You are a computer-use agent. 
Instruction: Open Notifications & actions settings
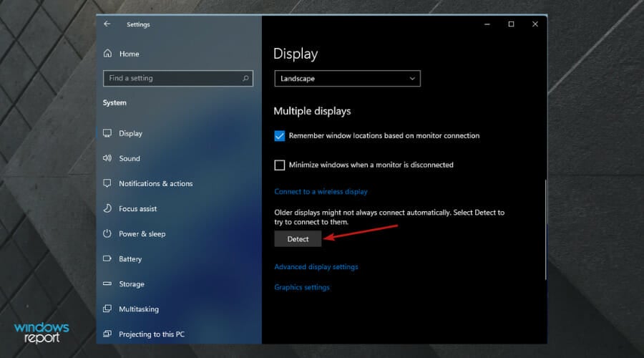tap(156, 183)
